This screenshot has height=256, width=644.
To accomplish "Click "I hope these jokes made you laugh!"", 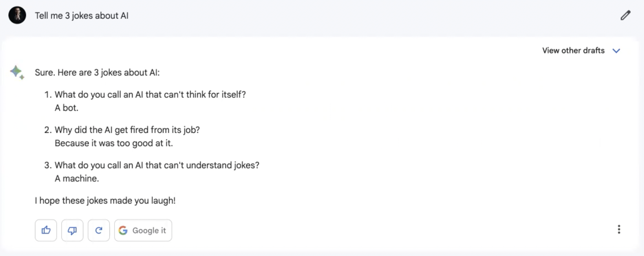I will (x=105, y=200).
